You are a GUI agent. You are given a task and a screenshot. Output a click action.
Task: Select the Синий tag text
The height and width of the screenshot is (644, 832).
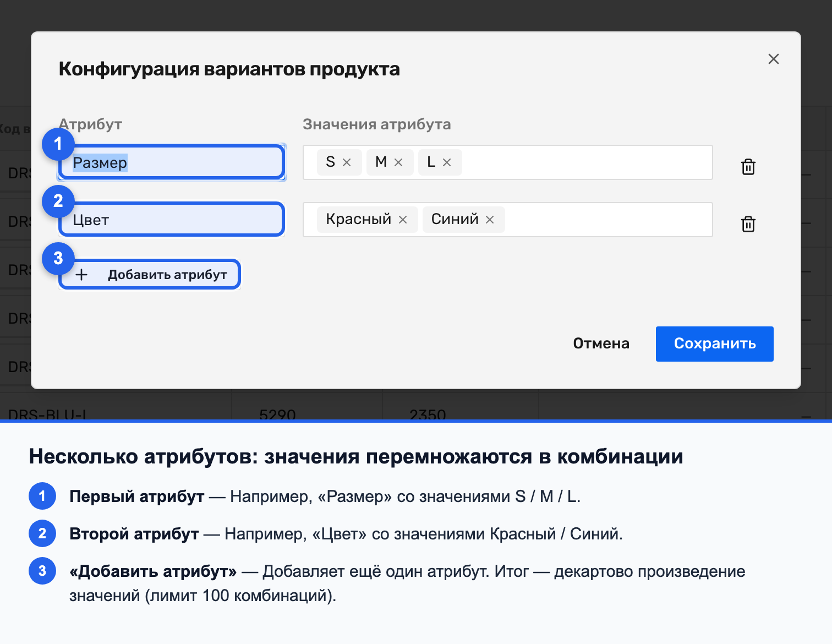(455, 219)
